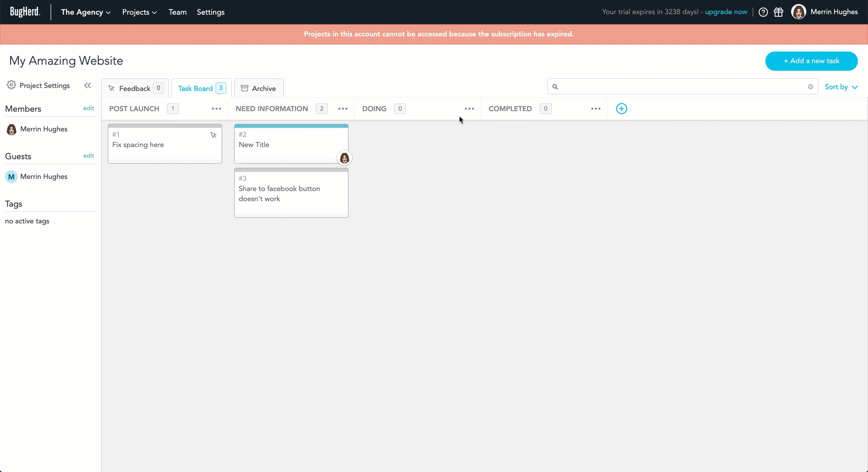
Task: Collapse the sidebar with double chevron icon
Action: coord(88,85)
